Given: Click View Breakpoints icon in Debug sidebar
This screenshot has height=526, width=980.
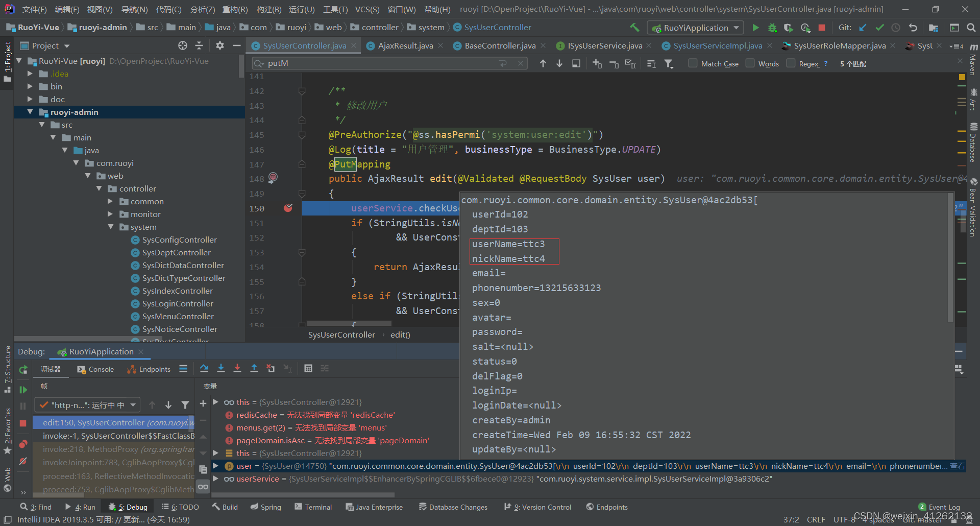Looking at the screenshot, I should coord(23,444).
